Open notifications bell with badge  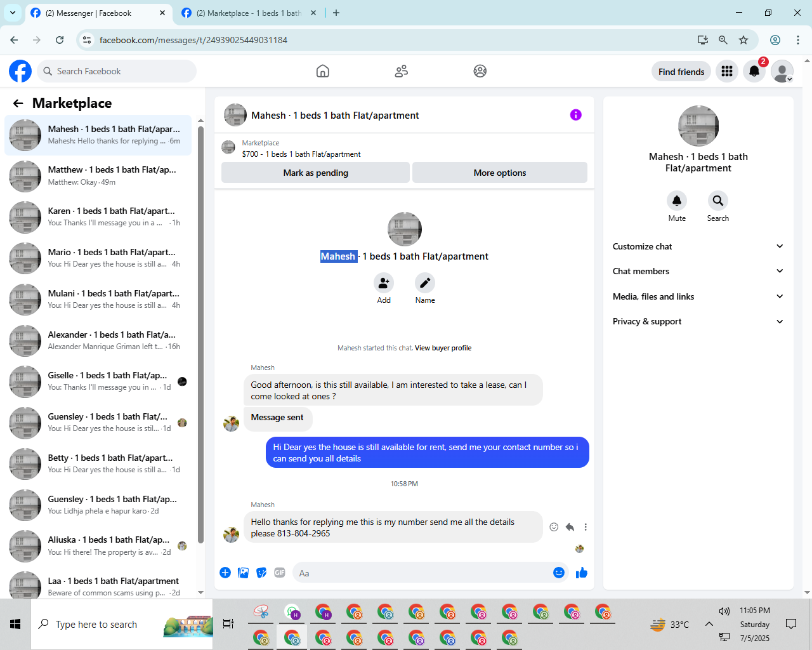754,72
